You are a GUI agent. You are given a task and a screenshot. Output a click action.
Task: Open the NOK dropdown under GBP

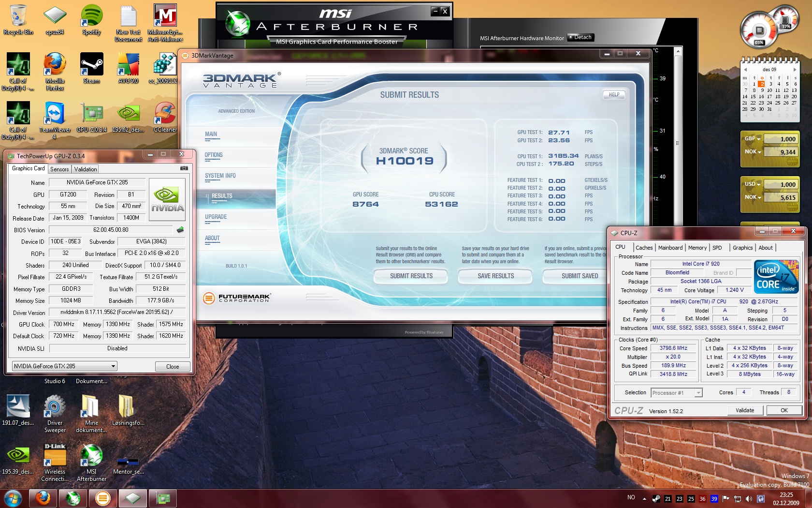coord(753,152)
